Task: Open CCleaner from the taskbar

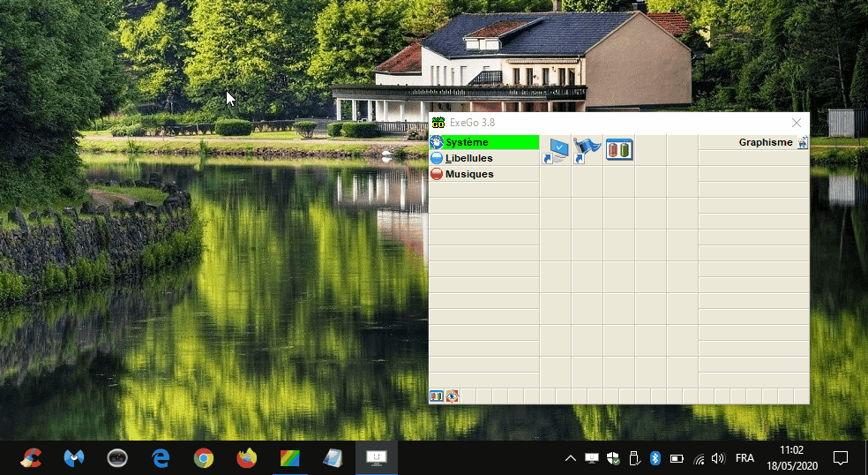Action: (x=31, y=458)
